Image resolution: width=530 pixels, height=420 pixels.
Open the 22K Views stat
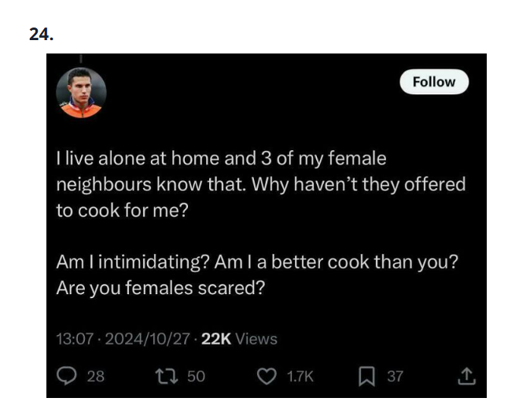click(239, 339)
